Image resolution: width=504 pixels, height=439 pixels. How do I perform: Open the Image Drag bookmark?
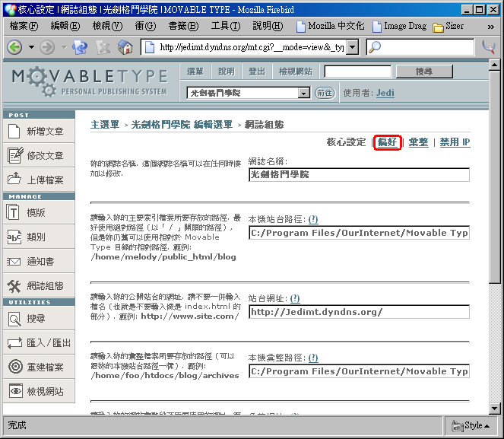pyautogui.click(x=400, y=26)
